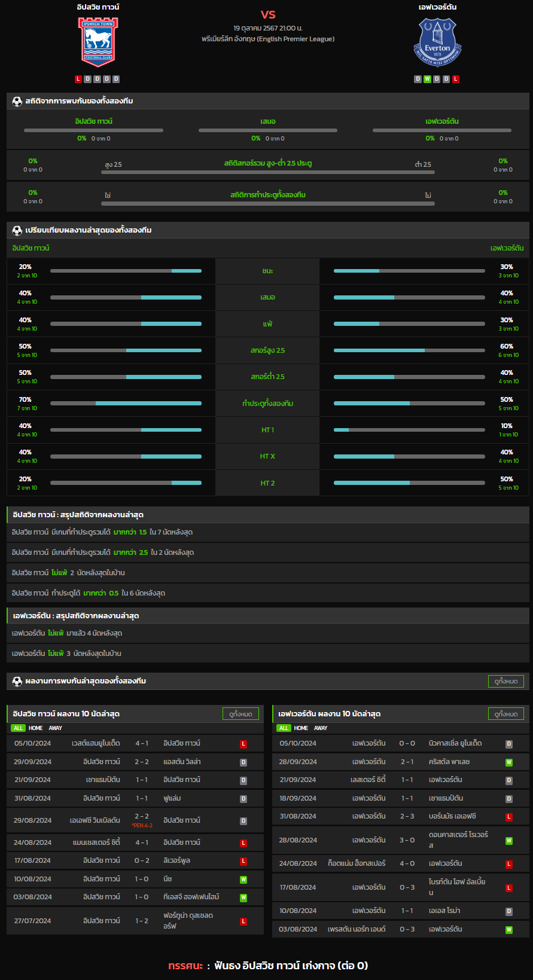Select HOME filter in Ipswich last 10 results

pos(36,728)
